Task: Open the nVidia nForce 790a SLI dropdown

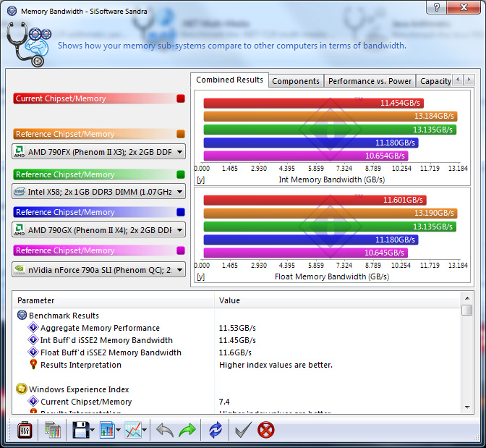Action: pos(99,270)
